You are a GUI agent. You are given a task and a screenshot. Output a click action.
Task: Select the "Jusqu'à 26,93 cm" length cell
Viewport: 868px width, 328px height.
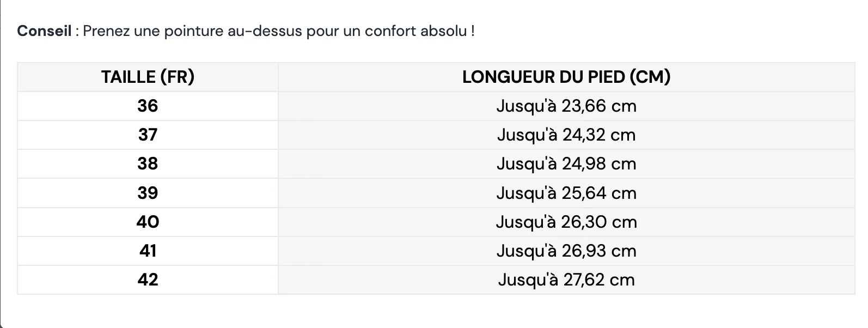coord(566,251)
